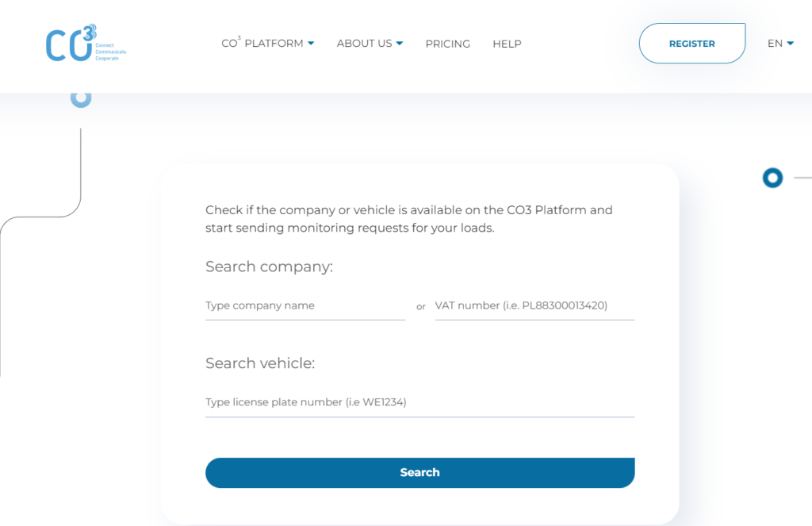Open the HELP page
This screenshot has width=812, height=526.
pos(507,44)
